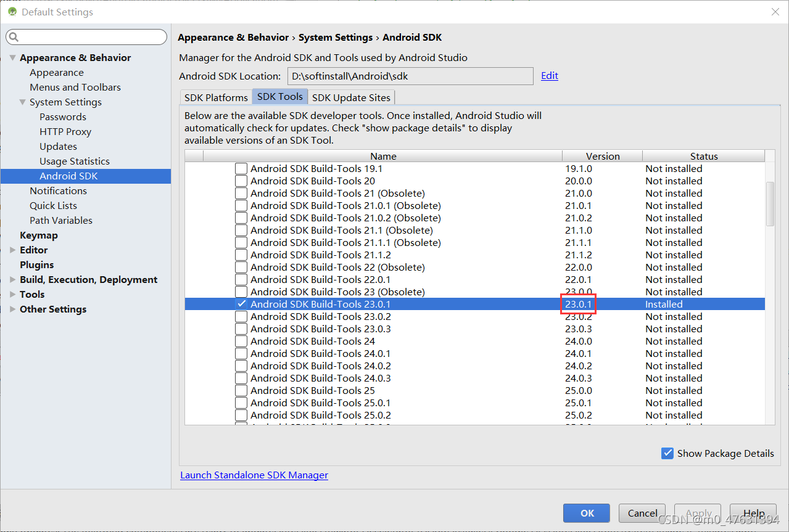Image resolution: width=789 pixels, height=532 pixels.
Task: Open Launch Standalone SDK Manager link
Action: 254,475
